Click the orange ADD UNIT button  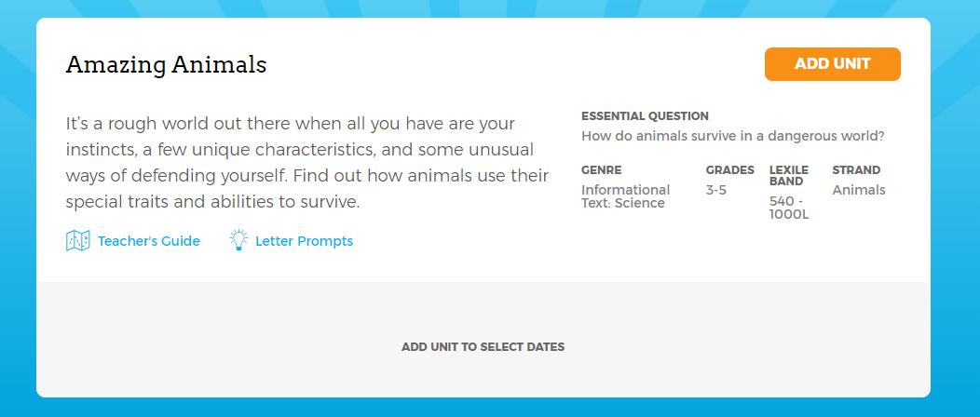(x=832, y=64)
